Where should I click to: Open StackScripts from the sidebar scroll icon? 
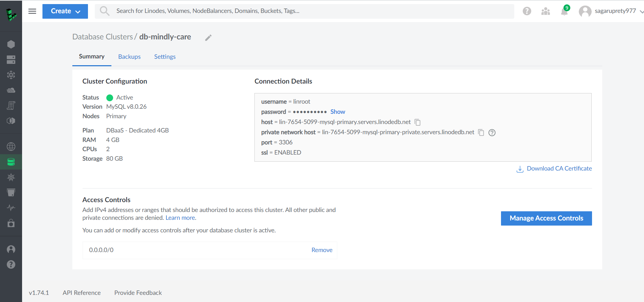(x=11, y=105)
